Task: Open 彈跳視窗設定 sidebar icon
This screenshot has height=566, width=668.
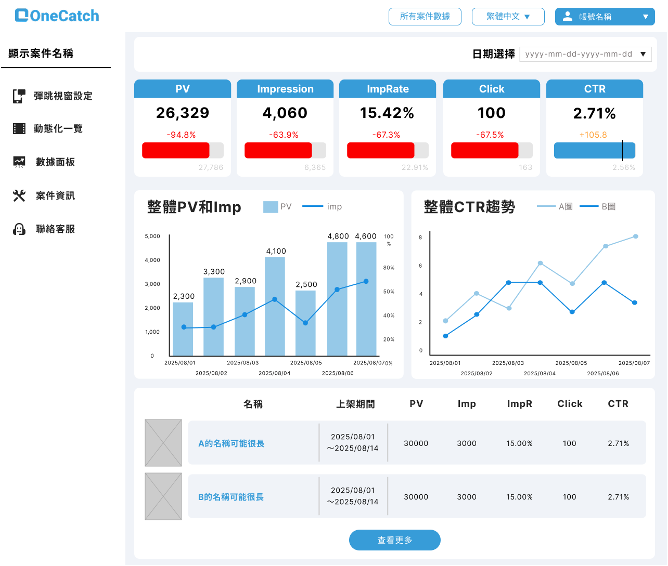Action: pos(19,96)
